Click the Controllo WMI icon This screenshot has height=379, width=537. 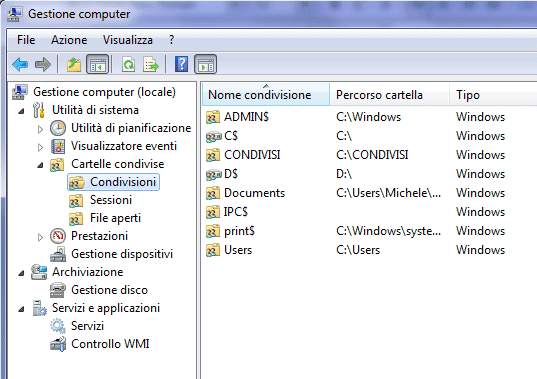58,344
